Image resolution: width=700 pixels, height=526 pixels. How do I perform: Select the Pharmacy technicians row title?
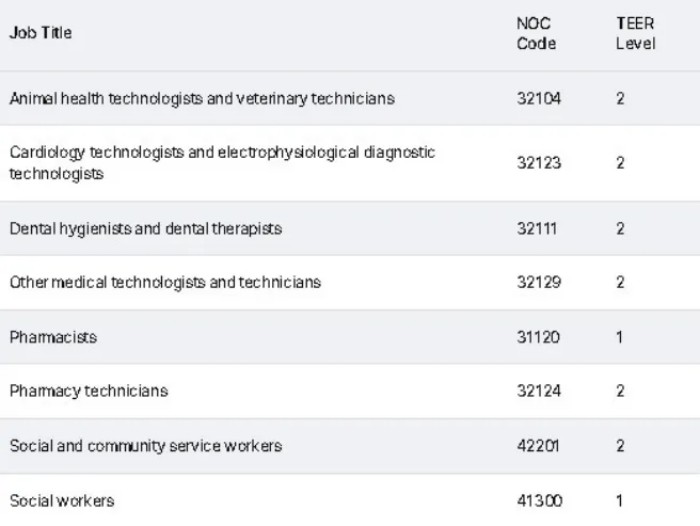89,391
